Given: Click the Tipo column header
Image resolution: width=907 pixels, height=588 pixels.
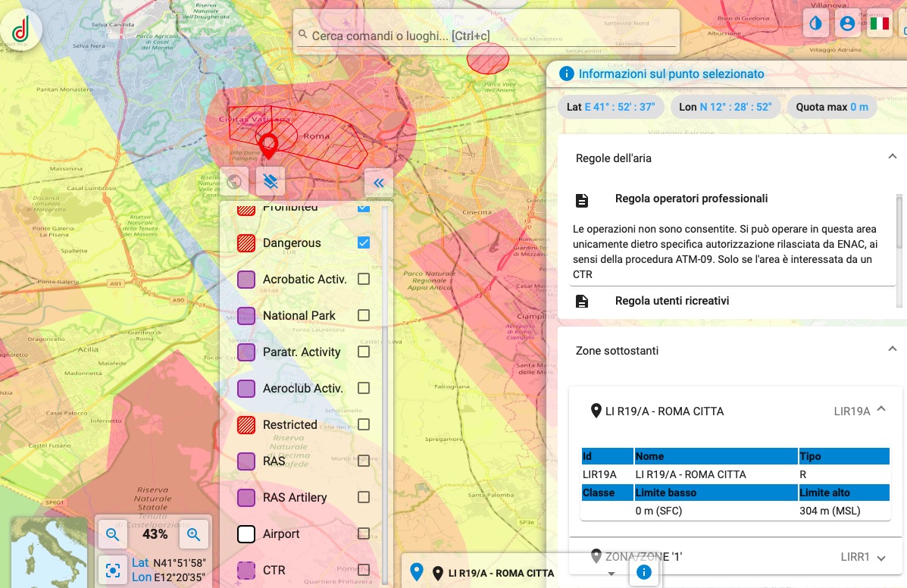Looking at the screenshot, I should coord(843,456).
